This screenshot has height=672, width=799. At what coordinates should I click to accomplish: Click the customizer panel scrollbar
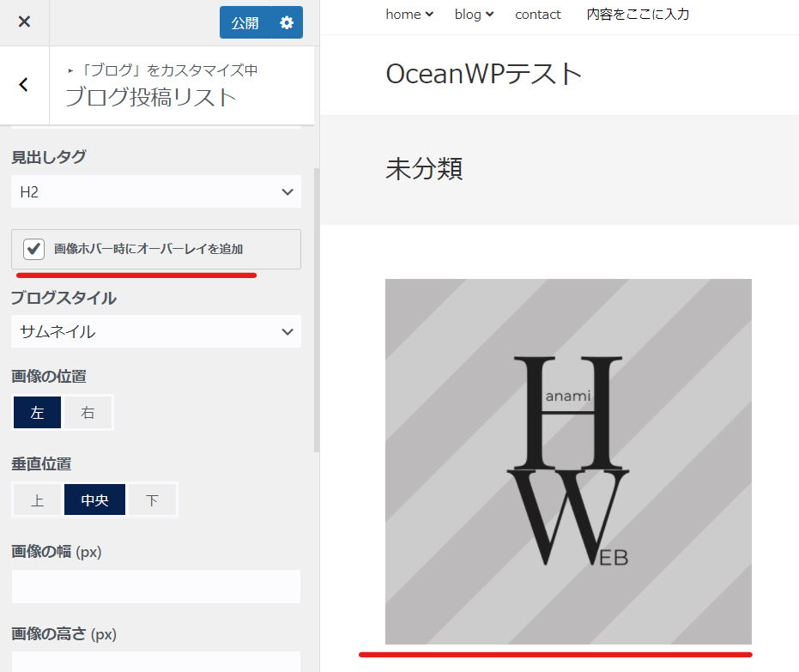(317, 310)
